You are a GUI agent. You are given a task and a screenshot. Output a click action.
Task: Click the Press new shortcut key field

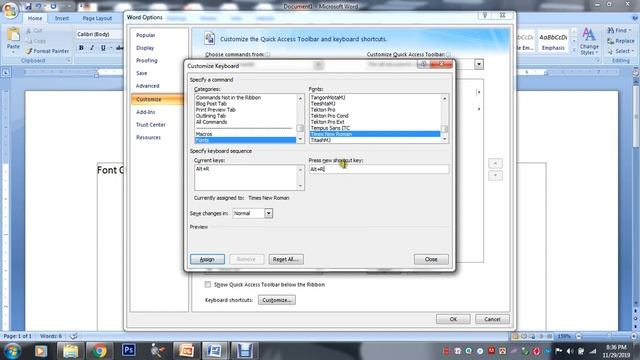coord(378,169)
